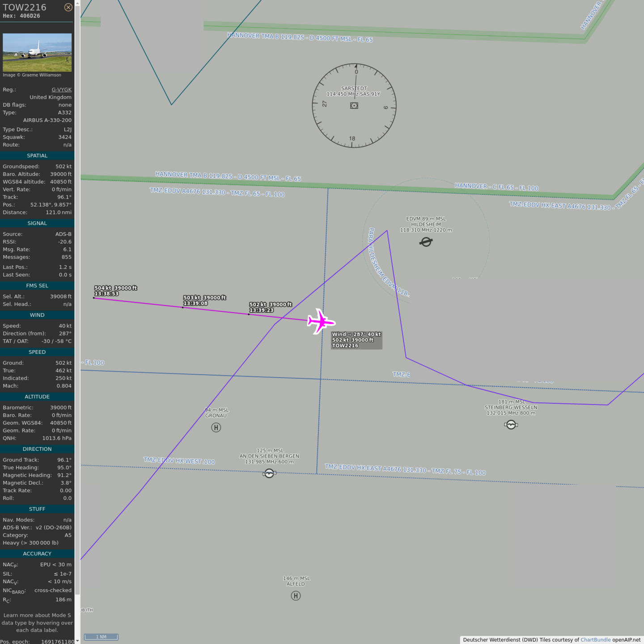This screenshot has width=644, height=644.
Task: Click the Hildesheim EDVM airfield symbol
Action: pos(426,242)
